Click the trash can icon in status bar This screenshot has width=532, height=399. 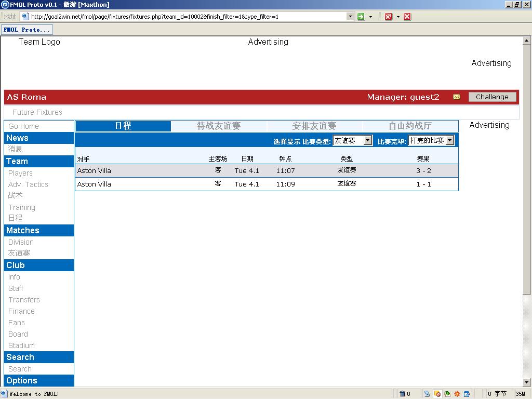pos(402,394)
